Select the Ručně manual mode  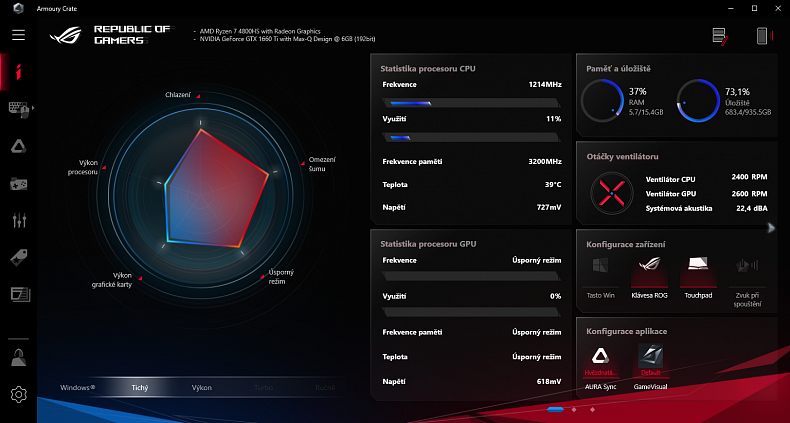pyautogui.click(x=325, y=388)
